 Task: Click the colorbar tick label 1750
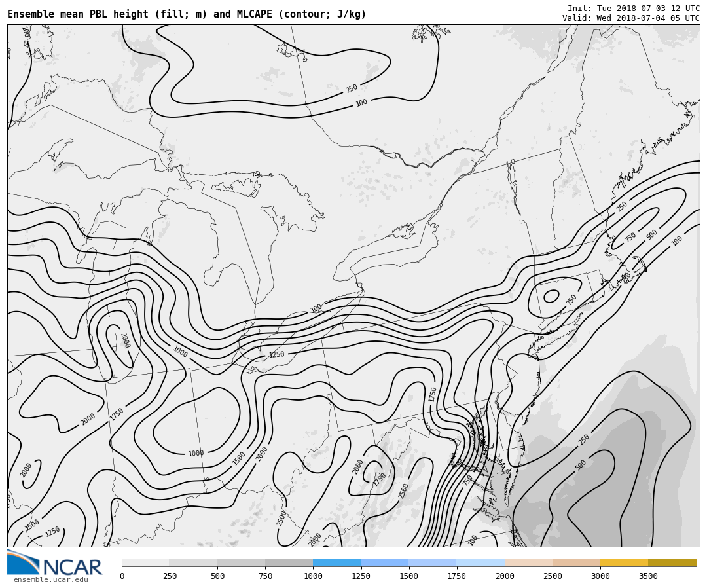pos(457,576)
